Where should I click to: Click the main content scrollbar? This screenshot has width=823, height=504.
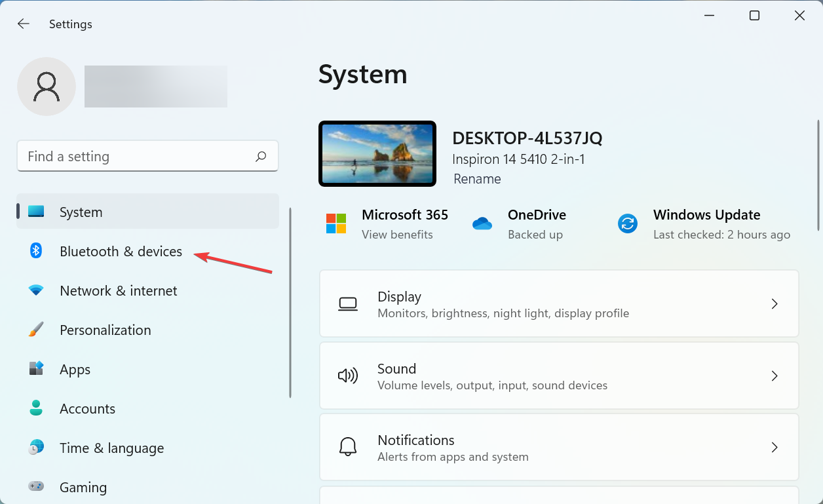pyautogui.click(x=818, y=175)
